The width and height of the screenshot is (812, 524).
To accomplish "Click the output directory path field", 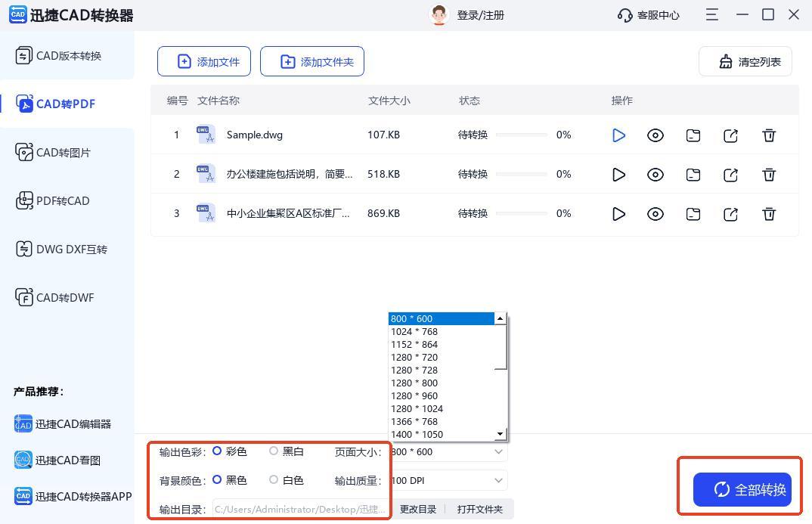I will click(300, 509).
